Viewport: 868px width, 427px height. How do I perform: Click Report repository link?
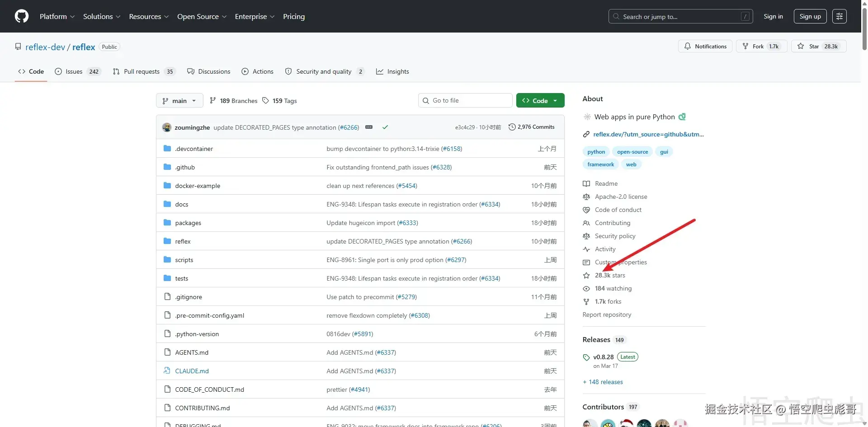tap(607, 314)
